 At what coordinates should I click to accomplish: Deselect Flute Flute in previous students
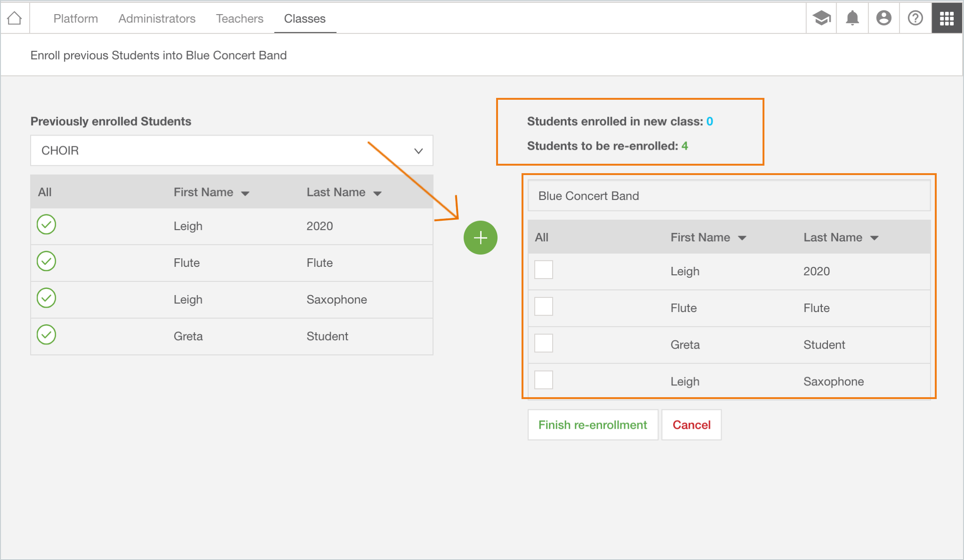pos(47,261)
